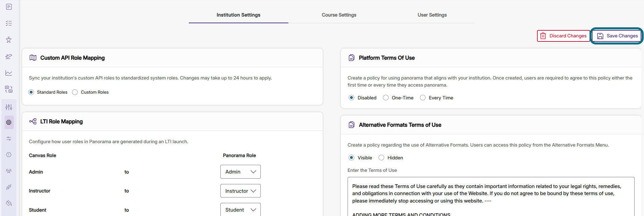Select the Custom Roles radio button
Screen dimensions: 644x216
pos(75,92)
